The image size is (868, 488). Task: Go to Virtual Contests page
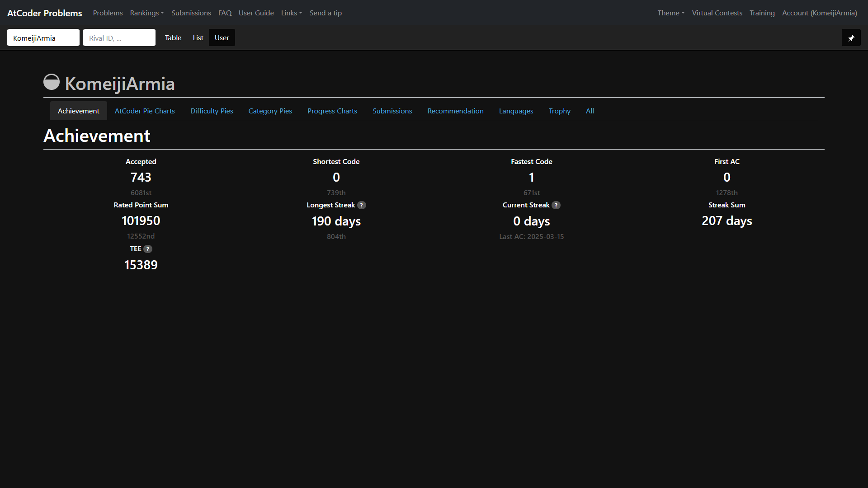click(717, 13)
